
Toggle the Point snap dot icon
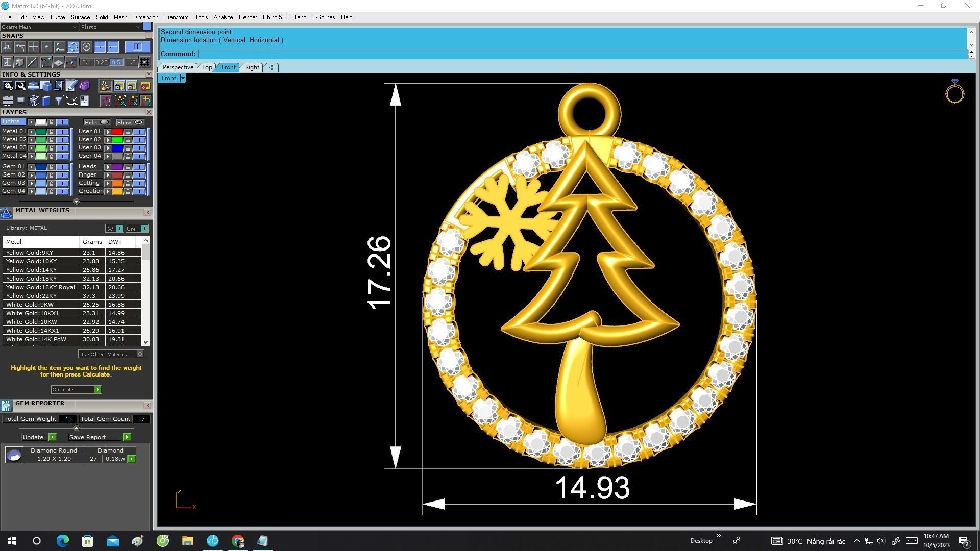[x=46, y=47]
